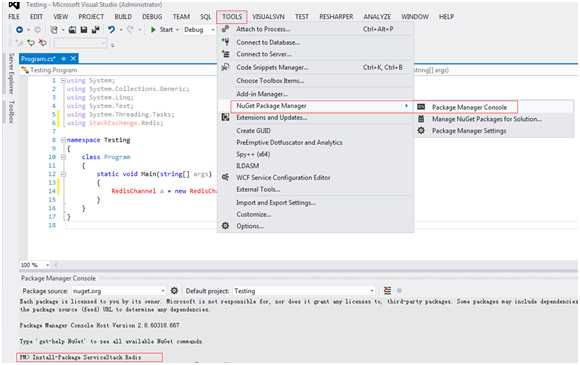The width and height of the screenshot is (580, 365).
Task: Open the RESHARPER menu
Action: tap(336, 17)
